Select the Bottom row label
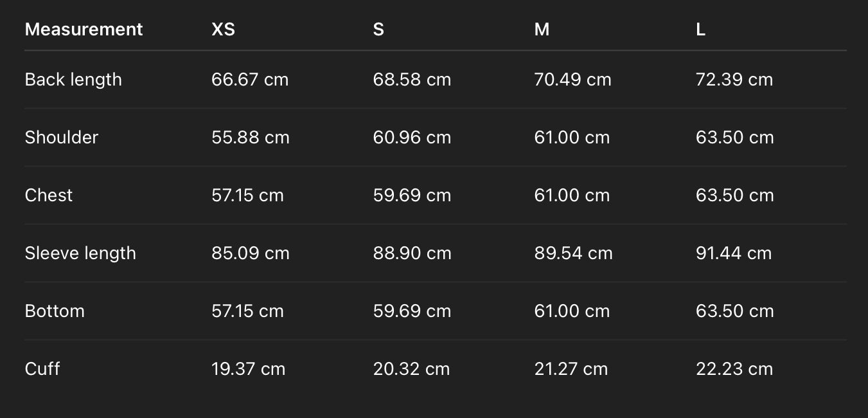 [x=55, y=311]
